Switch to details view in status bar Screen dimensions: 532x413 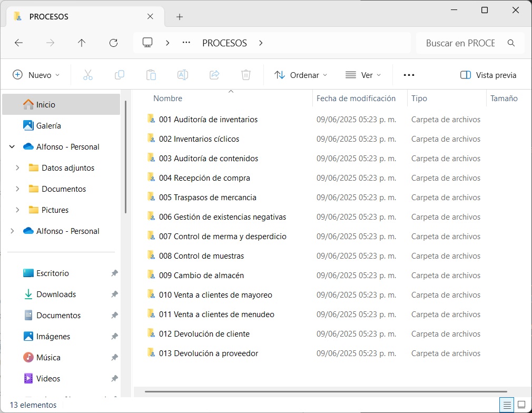(507, 405)
